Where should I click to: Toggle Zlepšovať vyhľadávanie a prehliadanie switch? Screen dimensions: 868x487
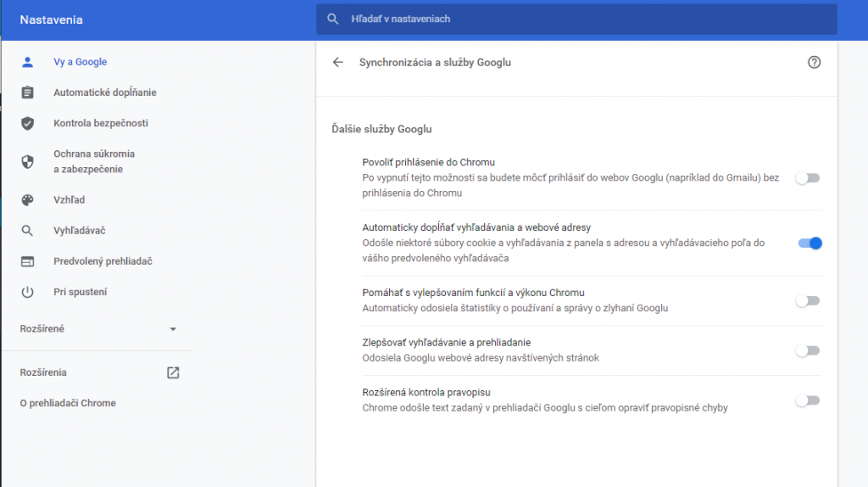(x=808, y=350)
